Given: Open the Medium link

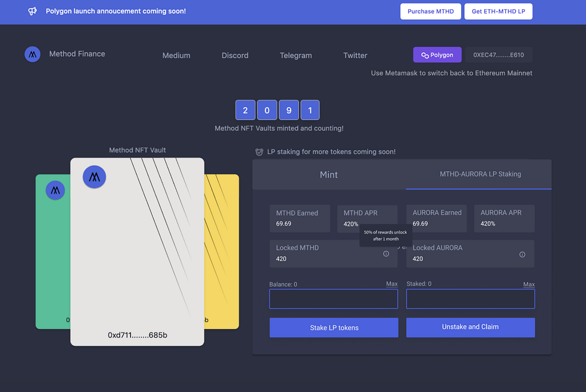Looking at the screenshot, I should click(x=176, y=56).
